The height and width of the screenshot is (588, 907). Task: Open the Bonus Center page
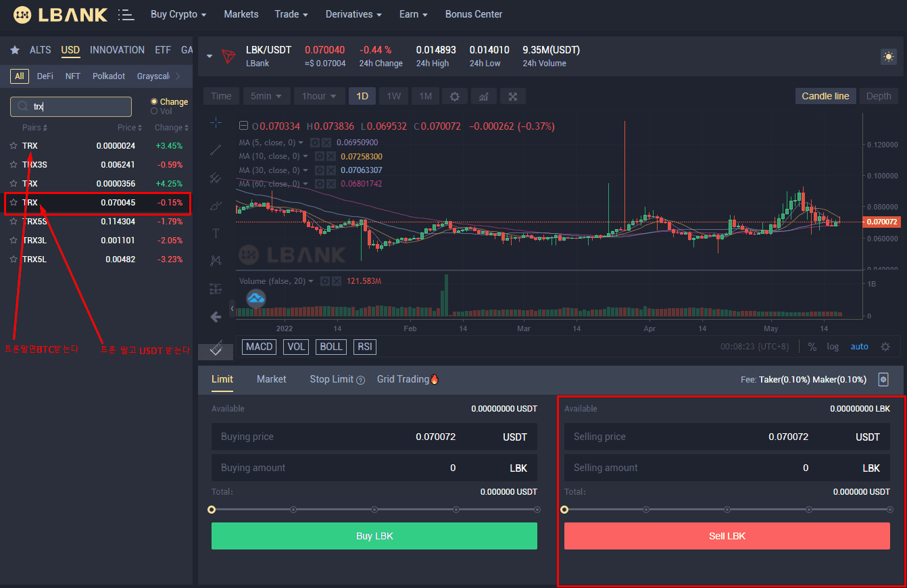coord(474,14)
